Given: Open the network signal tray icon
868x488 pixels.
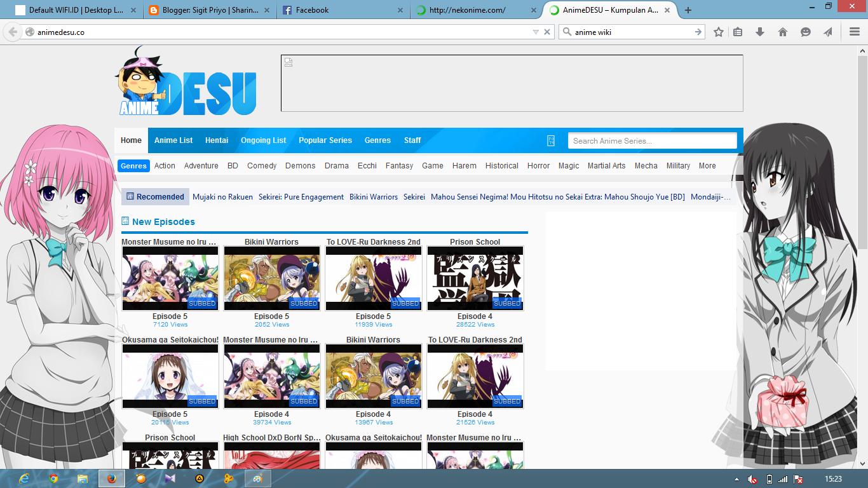Looking at the screenshot, I should 783,479.
